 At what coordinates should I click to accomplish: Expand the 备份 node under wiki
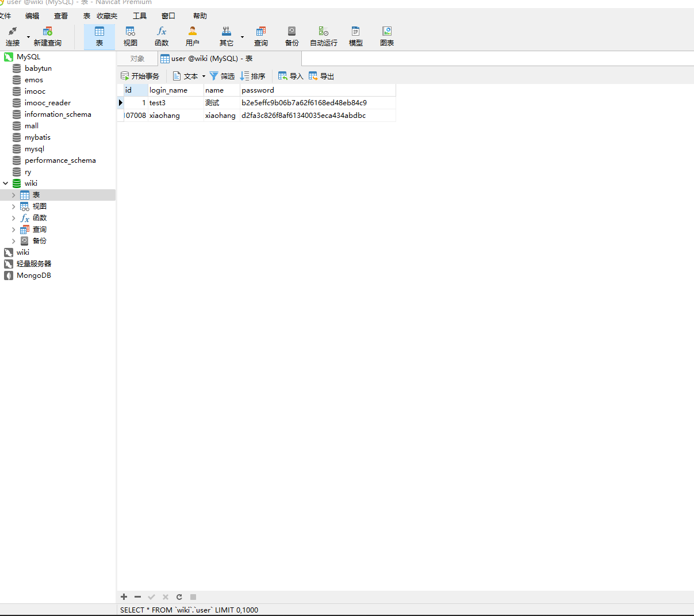click(x=14, y=241)
